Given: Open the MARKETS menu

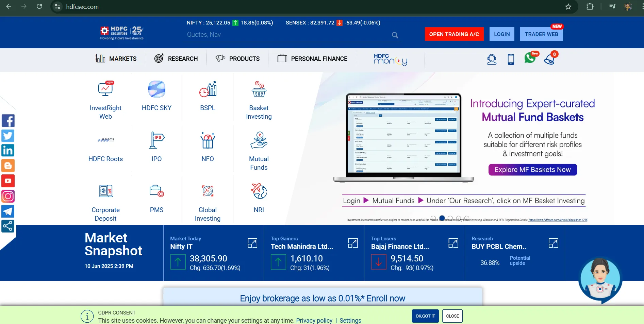Looking at the screenshot, I should (x=116, y=58).
